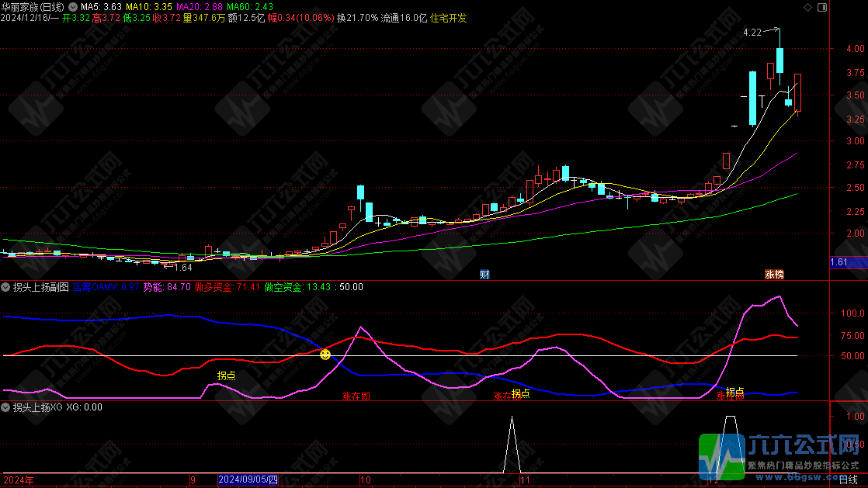Click the 2024年 year label on time axis

(19, 480)
